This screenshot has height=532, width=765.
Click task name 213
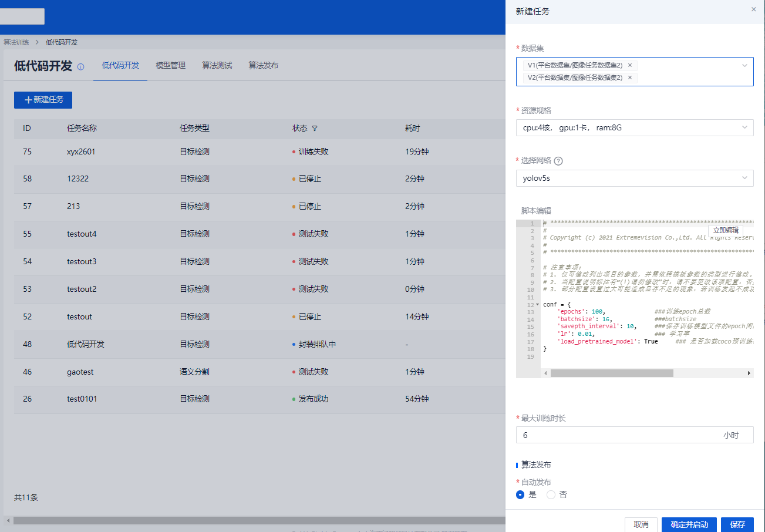pos(73,206)
